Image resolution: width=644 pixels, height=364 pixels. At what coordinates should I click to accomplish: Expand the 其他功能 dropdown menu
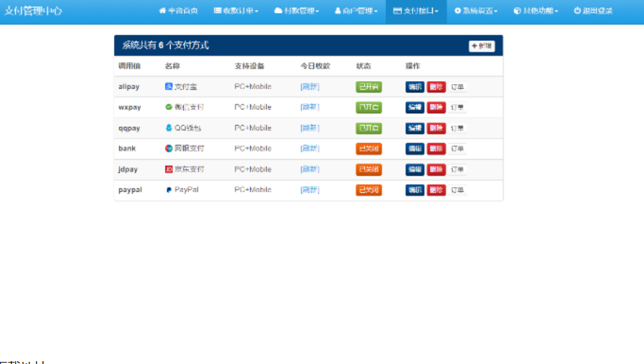pos(536,11)
